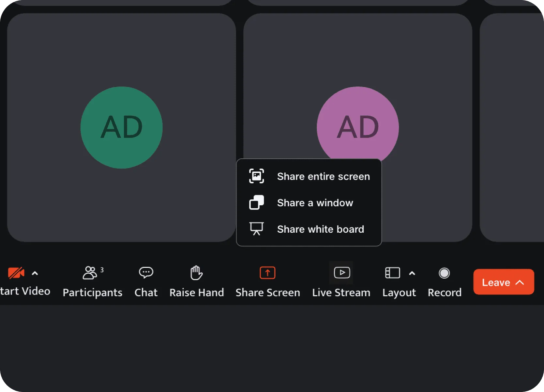Click the purple AD avatar
The height and width of the screenshot is (392, 544).
coord(357,124)
